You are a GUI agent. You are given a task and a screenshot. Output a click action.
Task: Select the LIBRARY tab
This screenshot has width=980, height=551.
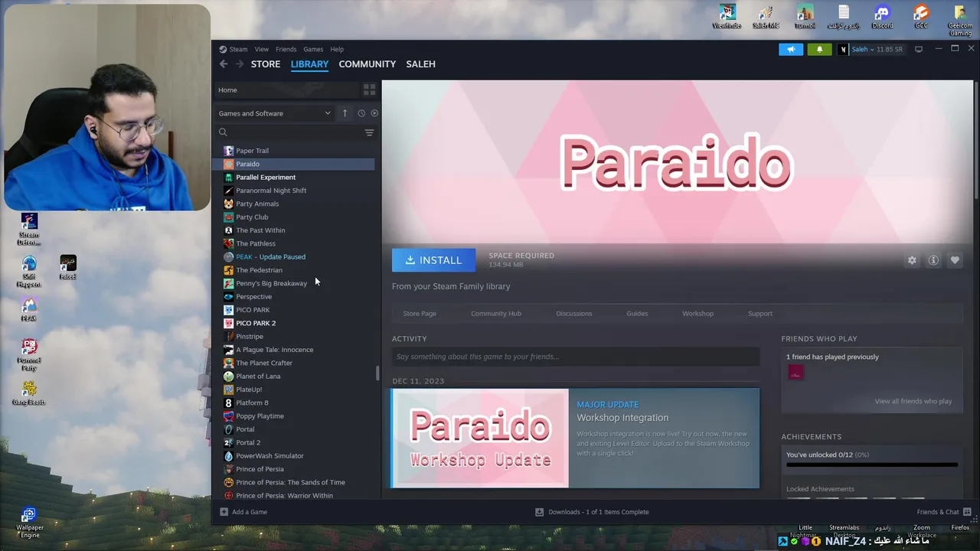point(309,64)
